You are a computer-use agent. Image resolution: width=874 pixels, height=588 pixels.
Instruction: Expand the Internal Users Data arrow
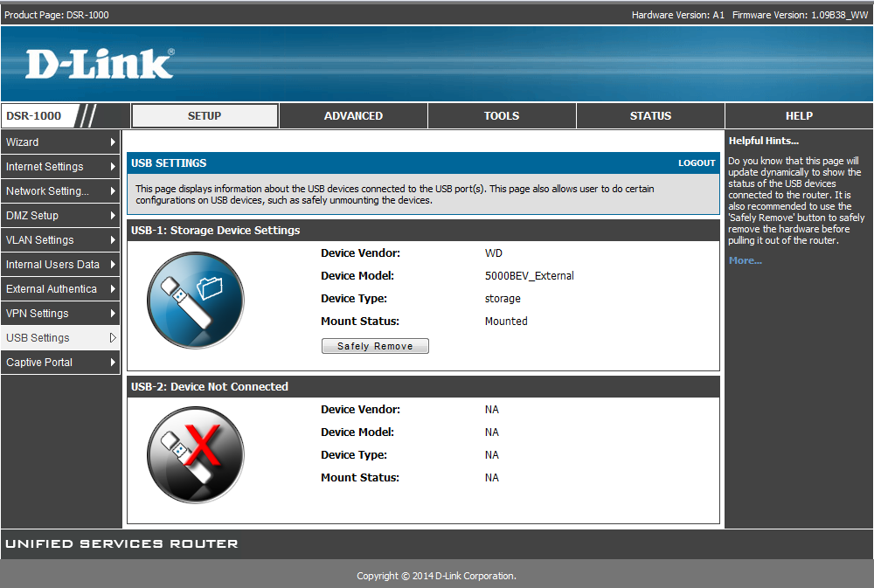[x=113, y=265]
